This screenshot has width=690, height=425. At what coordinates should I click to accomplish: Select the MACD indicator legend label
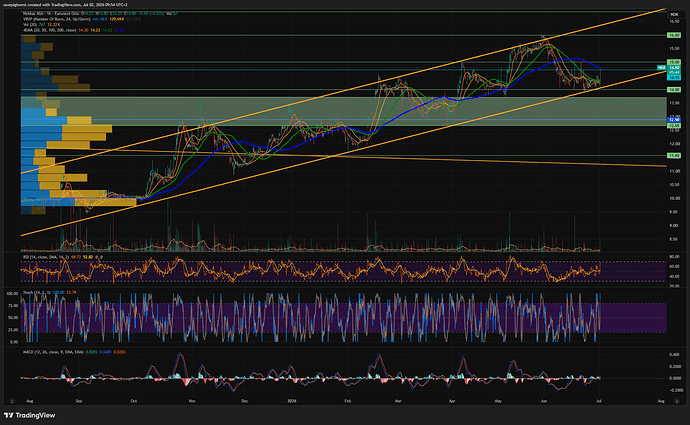tap(53, 352)
